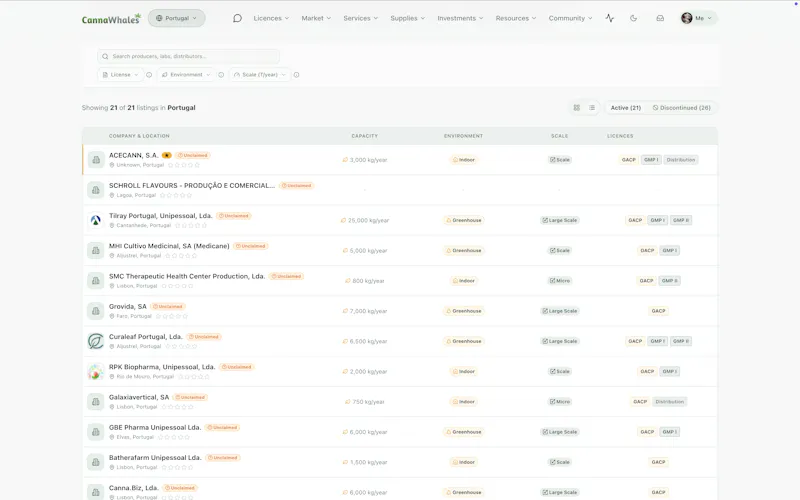Click Micro scale tag on SMC Therapeutic row
This screenshot has height=500, width=800.
pos(560,281)
